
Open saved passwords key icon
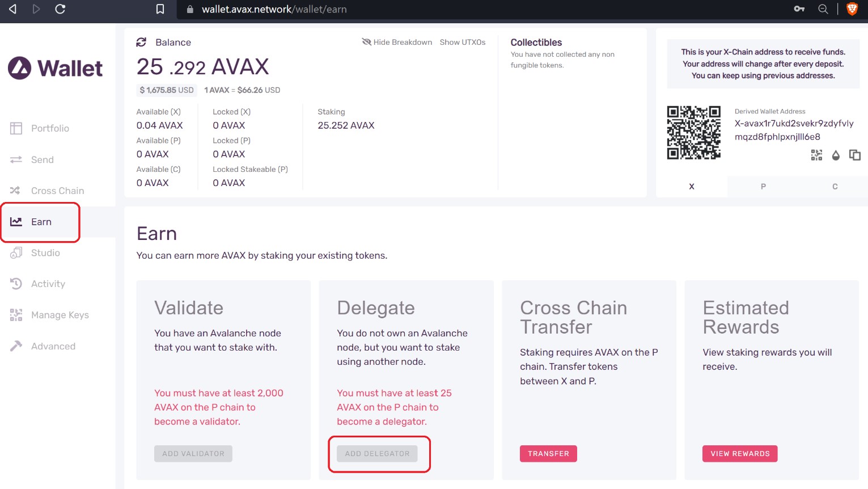pyautogui.click(x=799, y=9)
